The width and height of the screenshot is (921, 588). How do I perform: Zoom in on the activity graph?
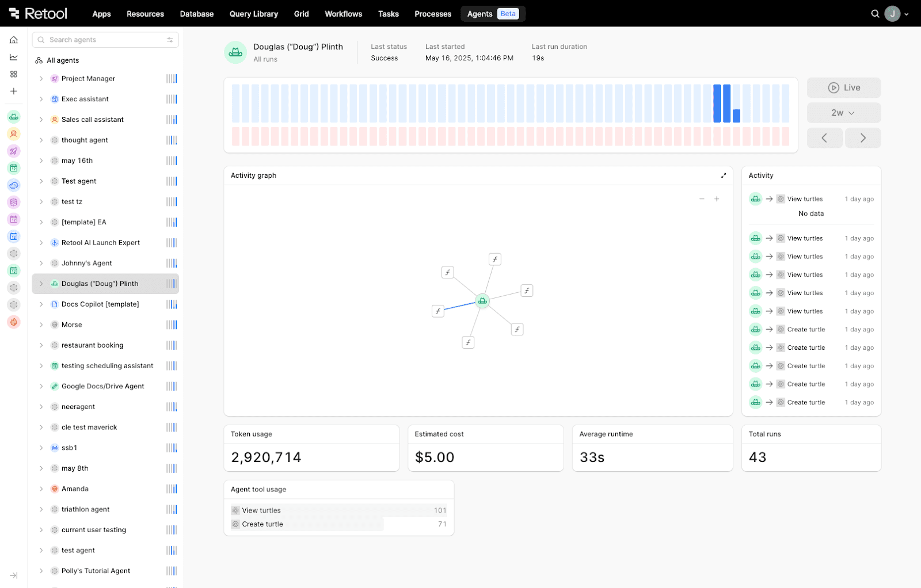pos(717,199)
